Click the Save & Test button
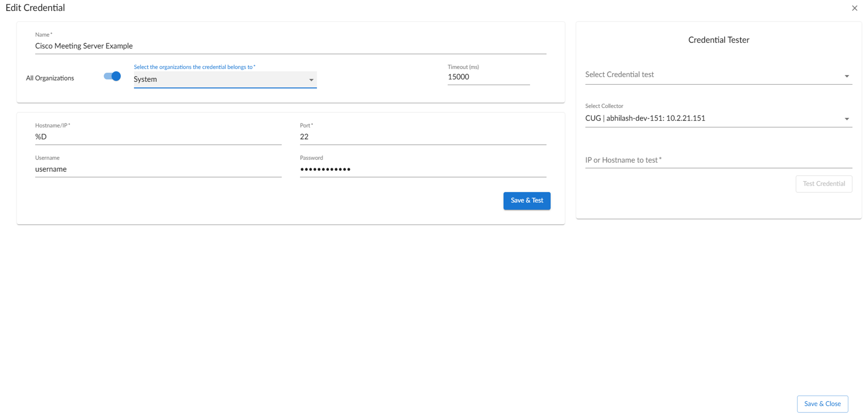 point(527,201)
